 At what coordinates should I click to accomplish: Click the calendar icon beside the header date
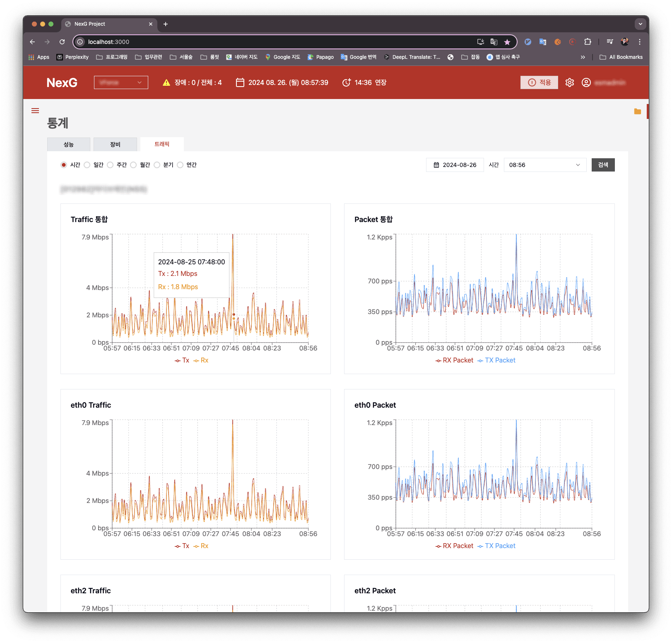pyautogui.click(x=240, y=82)
